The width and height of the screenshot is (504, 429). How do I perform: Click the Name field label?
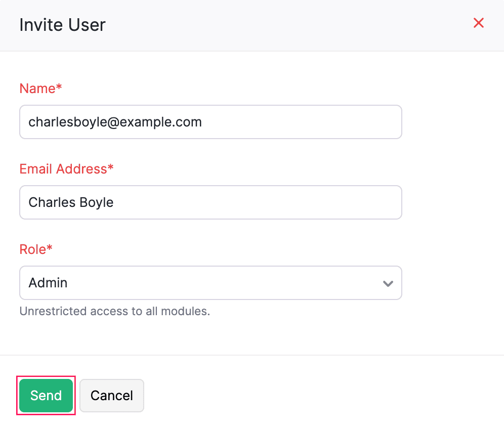(37, 89)
